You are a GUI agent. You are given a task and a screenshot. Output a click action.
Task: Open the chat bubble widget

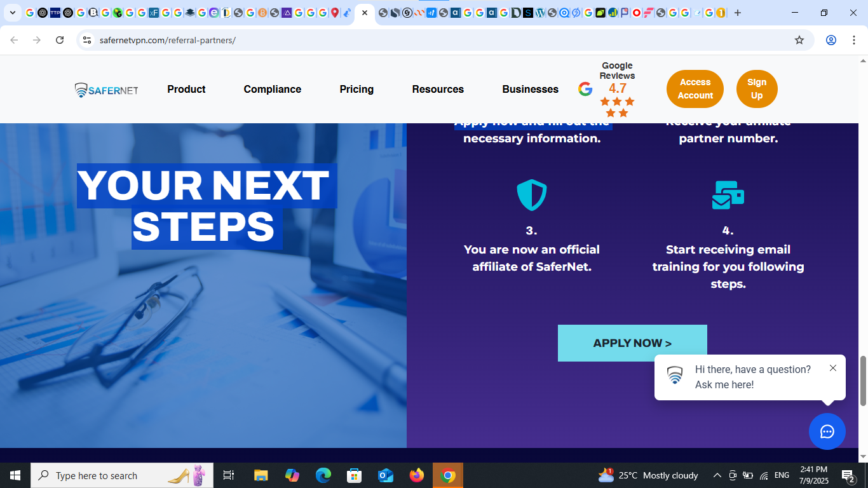click(x=827, y=431)
